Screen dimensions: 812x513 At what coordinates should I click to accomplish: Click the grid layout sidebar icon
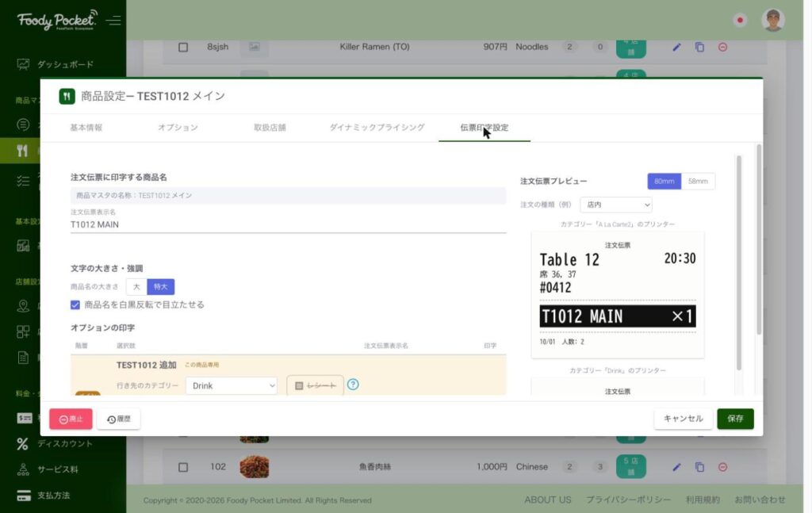point(23,331)
